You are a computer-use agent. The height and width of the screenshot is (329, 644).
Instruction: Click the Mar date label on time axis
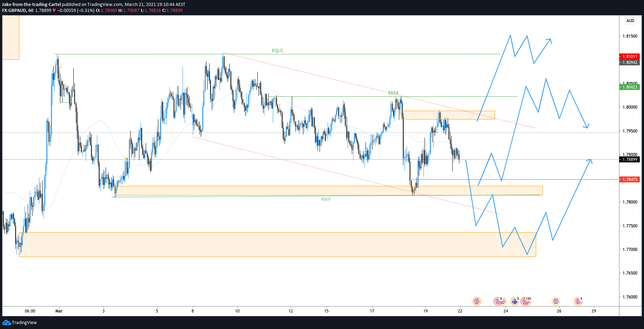click(59, 311)
